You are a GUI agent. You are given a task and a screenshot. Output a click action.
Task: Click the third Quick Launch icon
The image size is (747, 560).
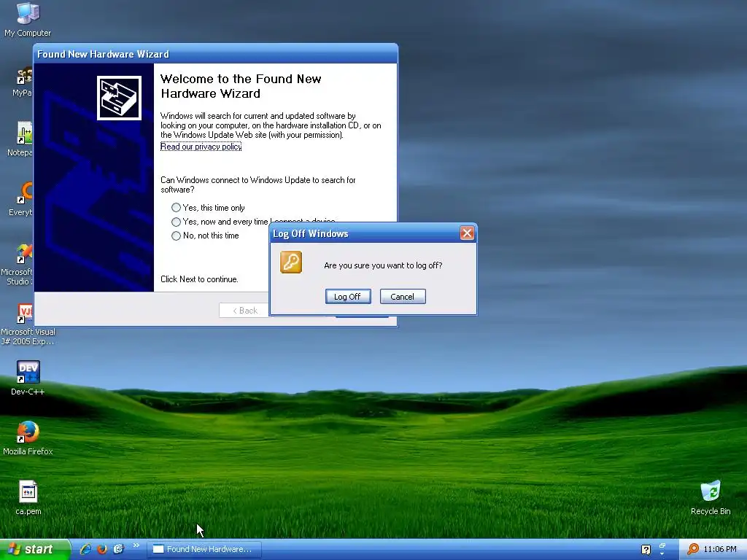pos(118,549)
